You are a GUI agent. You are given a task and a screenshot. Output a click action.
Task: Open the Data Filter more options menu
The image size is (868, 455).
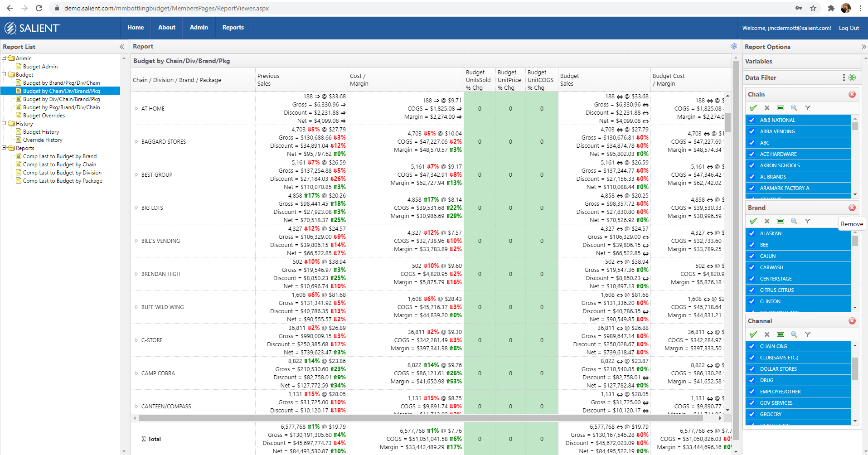844,77
